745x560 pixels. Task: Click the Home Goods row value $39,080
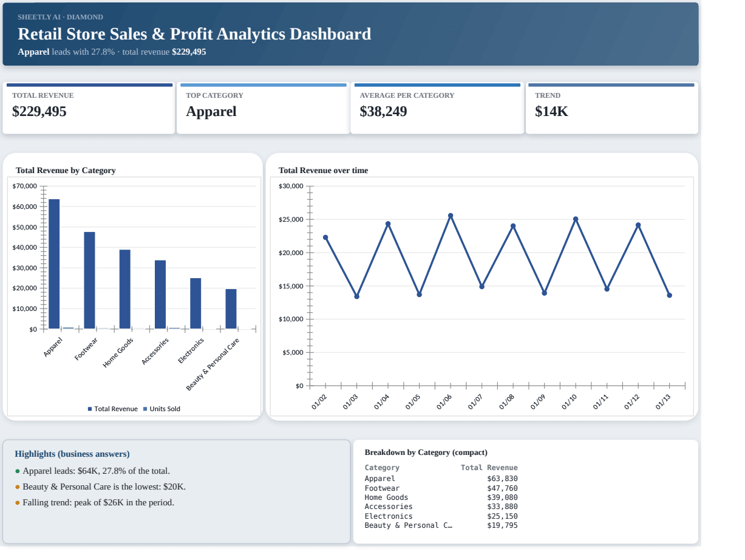click(x=503, y=497)
